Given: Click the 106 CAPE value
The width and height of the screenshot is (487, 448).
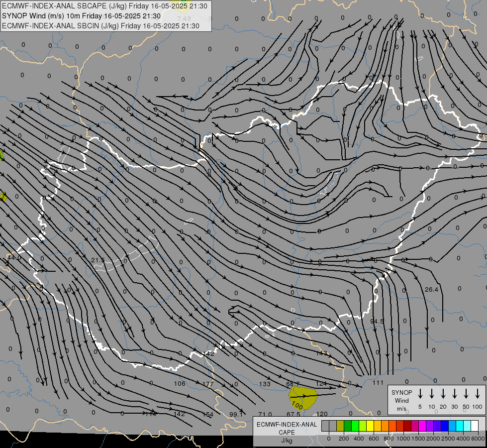Looking at the screenshot, I should [x=180, y=383].
